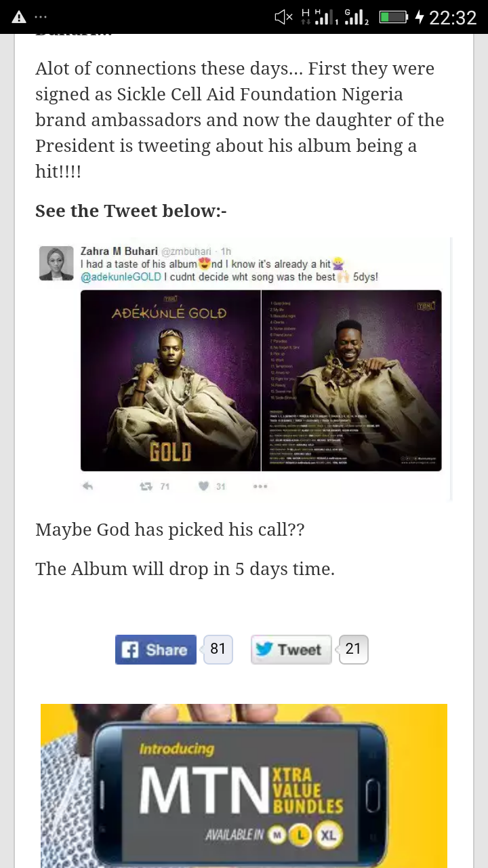Image resolution: width=488 pixels, height=868 pixels.
Task: Tap the tweet reply arrow icon
Action: pos(87,486)
